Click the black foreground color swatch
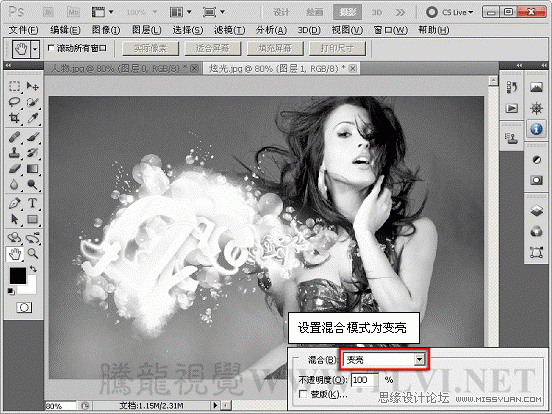The width and height of the screenshot is (552, 414). 17,275
